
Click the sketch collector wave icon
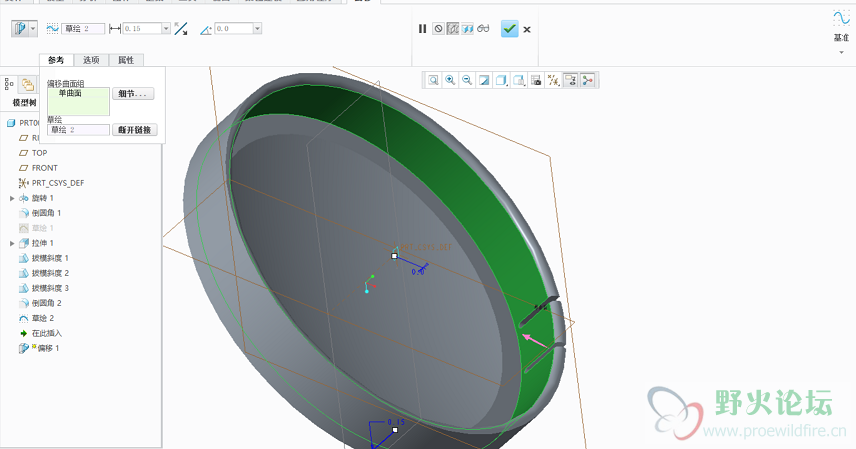(x=52, y=28)
